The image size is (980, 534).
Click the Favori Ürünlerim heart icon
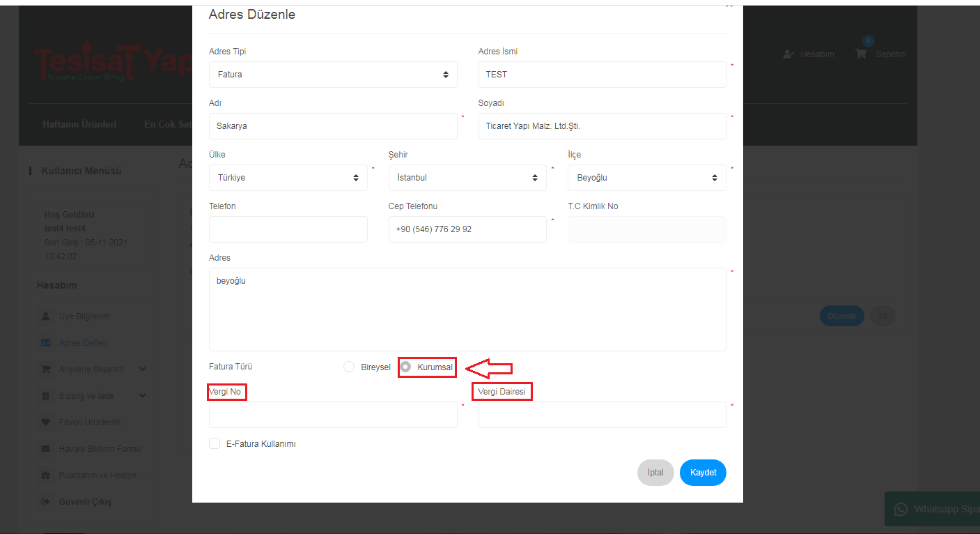tap(46, 422)
